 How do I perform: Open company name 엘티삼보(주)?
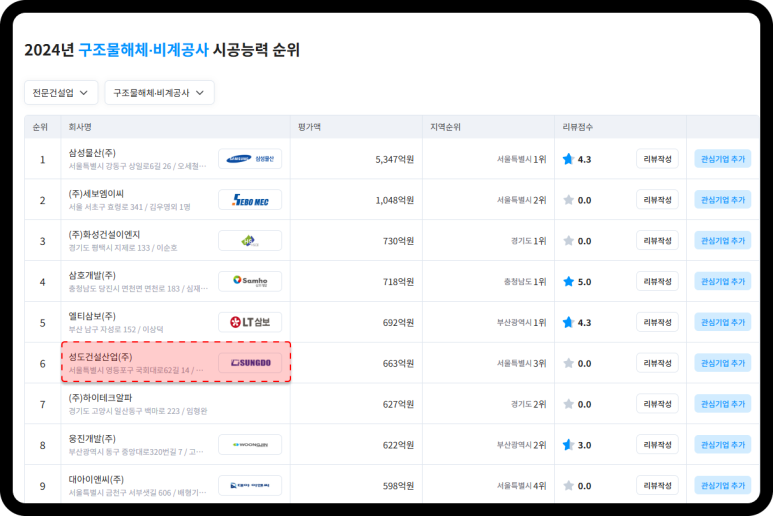92,316
